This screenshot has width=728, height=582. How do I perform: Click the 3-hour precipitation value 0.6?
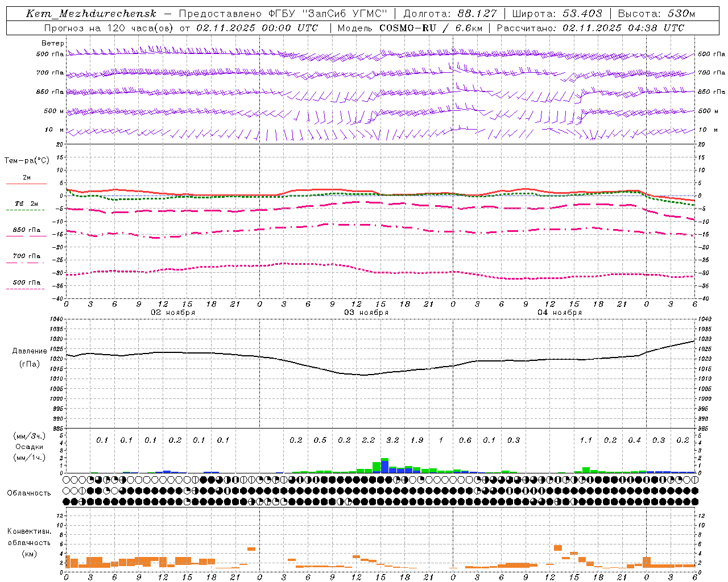[465, 440]
